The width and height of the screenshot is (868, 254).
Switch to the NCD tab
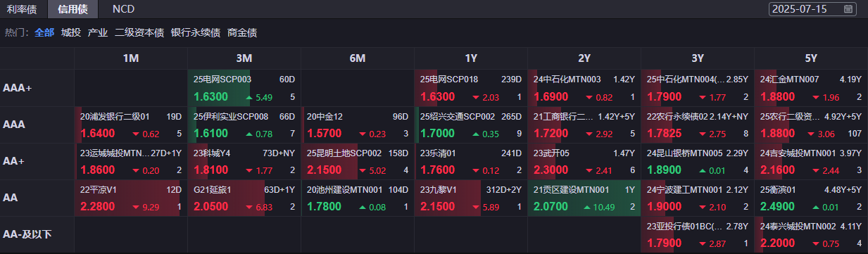[123, 9]
